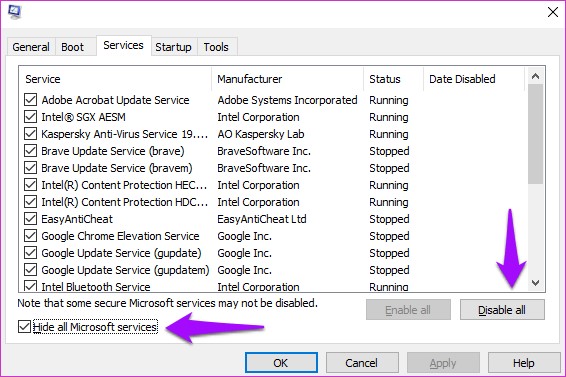The height and width of the screenshot is (377, 566).
Task: Select the Adobe Systems Incorporated manufacturer cell
Action: point(287,100)
